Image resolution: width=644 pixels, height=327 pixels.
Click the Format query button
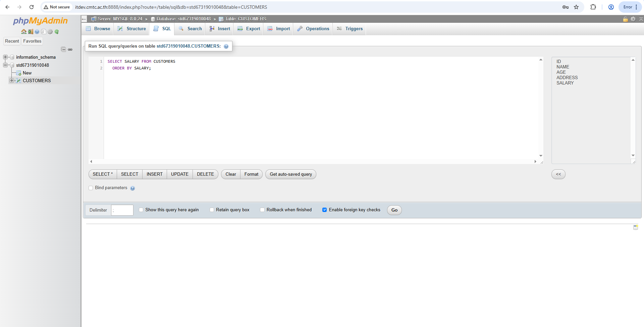point(251,174)
